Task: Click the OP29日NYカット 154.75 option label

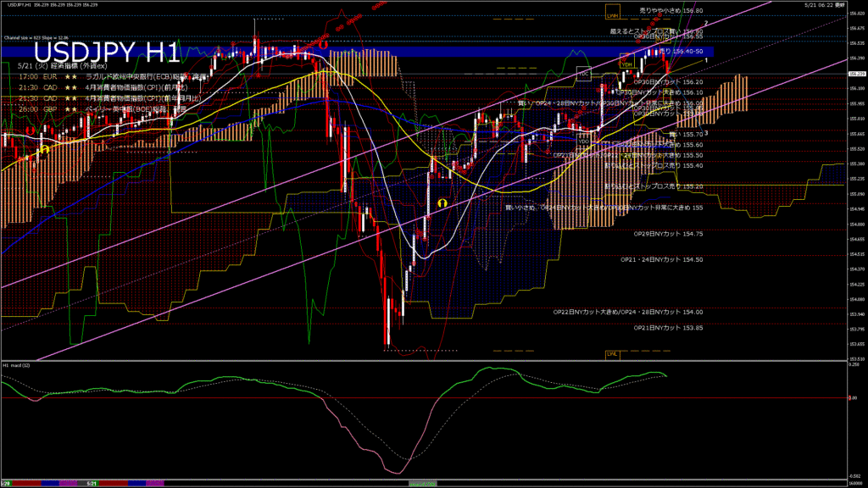Action: pos(669,234)
